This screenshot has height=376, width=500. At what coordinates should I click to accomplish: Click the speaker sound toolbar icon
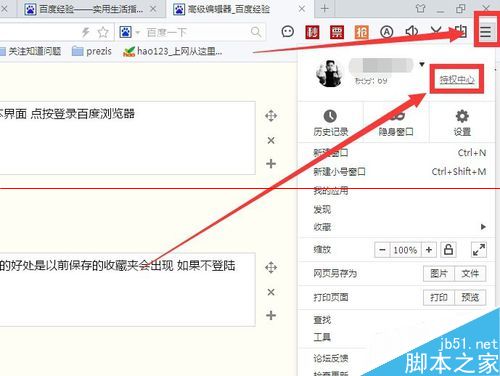[x=411, y=32]
